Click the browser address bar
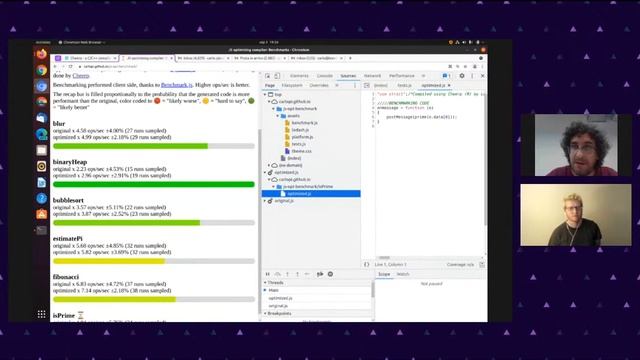Screen dimensions: 640x360 pyautogui.click(x=261, y=67)
